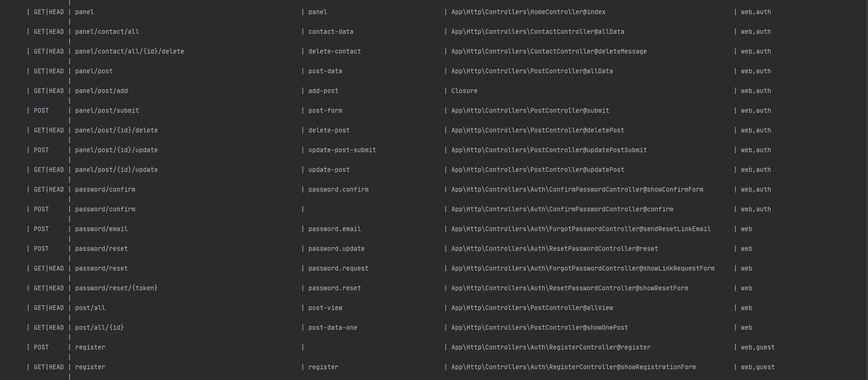Image resolution: width=868 pixels, height=380 pixels.
Task: Click the password.request route name
Action: point(338,269)
